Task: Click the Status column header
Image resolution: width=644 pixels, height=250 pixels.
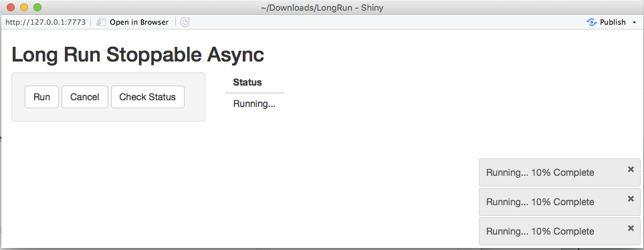Action: (247, 82)
